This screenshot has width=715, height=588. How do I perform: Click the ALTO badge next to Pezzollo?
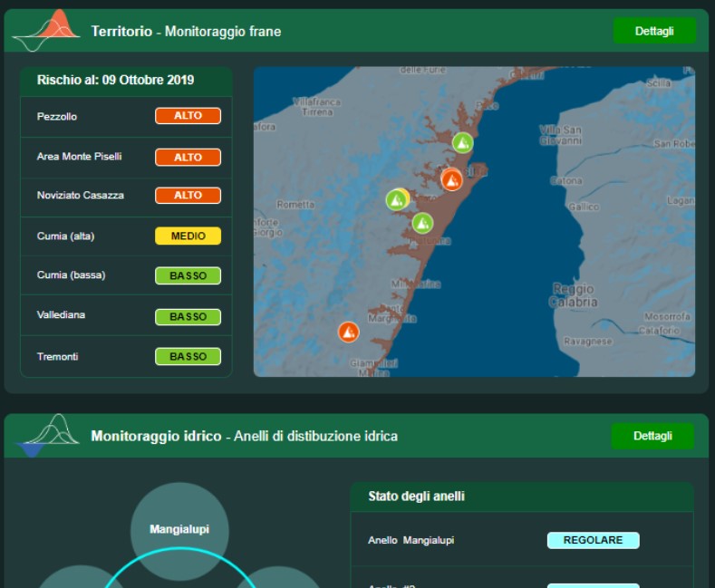pos(188,116)
